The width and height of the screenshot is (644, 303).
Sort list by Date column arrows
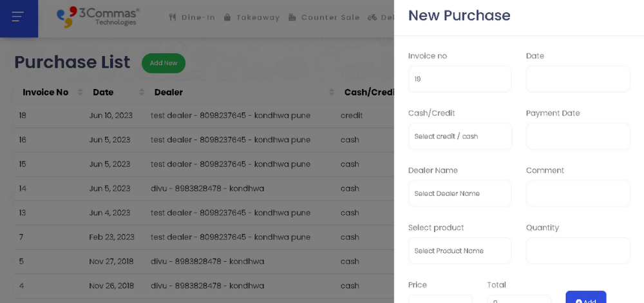139,92
